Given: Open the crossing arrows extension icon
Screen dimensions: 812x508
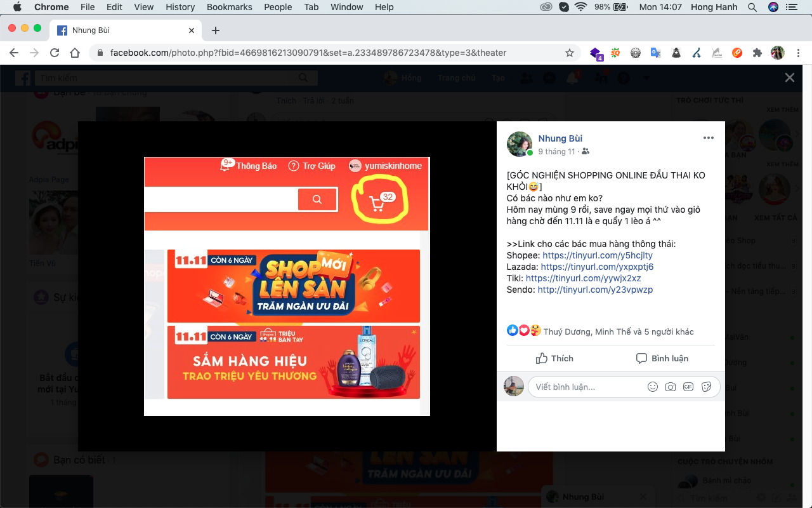Looking at the screenshot, I should [697, 53].
